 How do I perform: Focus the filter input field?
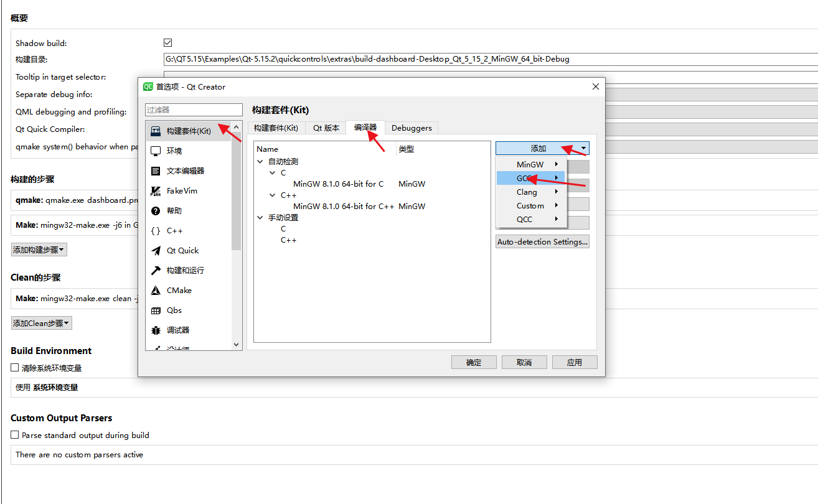194,110
